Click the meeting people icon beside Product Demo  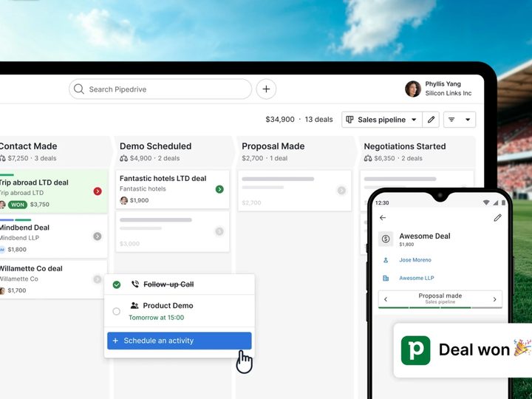tap(134, 305)
